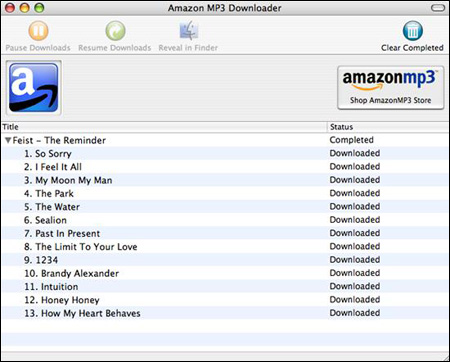Click the blue Amazon 'a' logo icon
This screenshot has width=450, height=362.
pyautogui.click(x=34, y=88)
